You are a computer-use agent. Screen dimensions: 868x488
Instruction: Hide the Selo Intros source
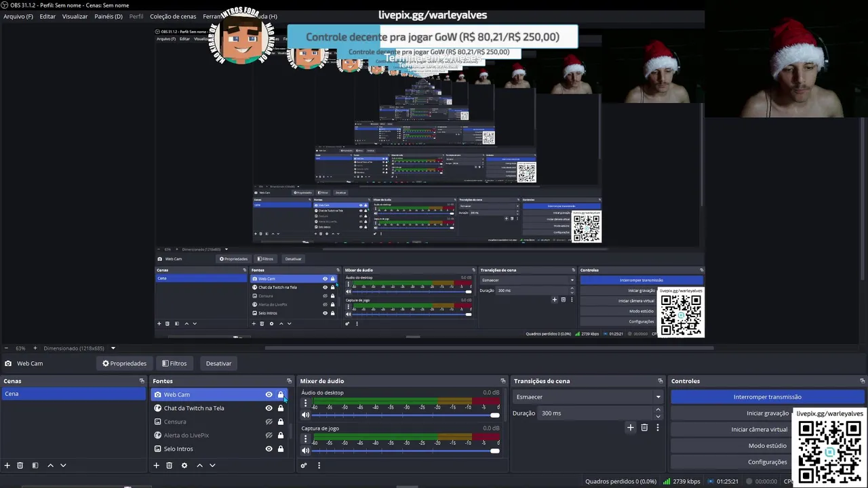point(269,449)
